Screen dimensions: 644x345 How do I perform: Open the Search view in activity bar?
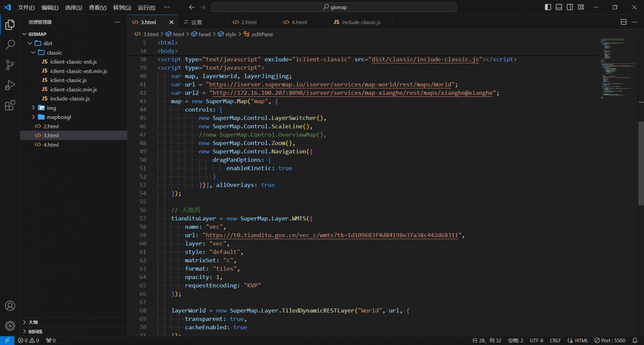(x=10, y=45)
